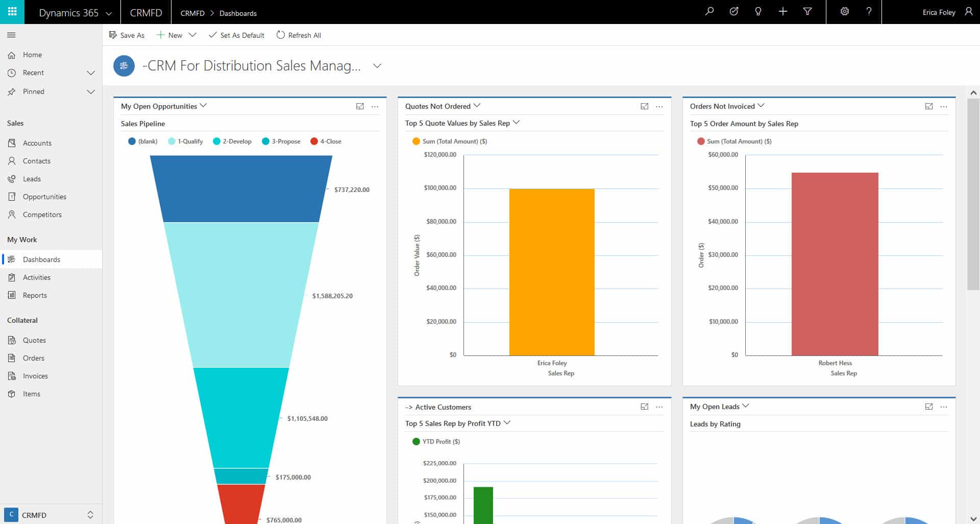980x524 pixels.
Task: Open the settings gear icon
Action: (x=845, y=12)
